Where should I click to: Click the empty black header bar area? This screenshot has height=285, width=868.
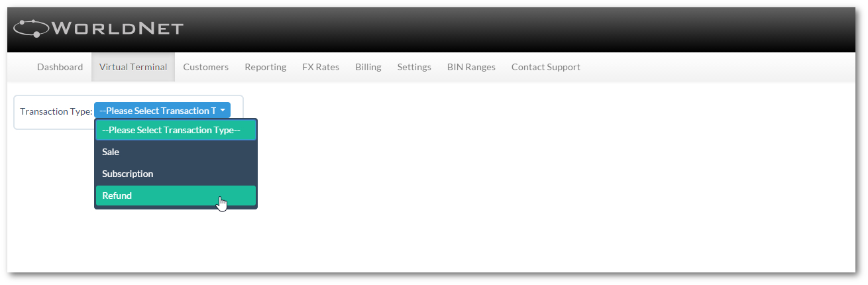point(517,29)
